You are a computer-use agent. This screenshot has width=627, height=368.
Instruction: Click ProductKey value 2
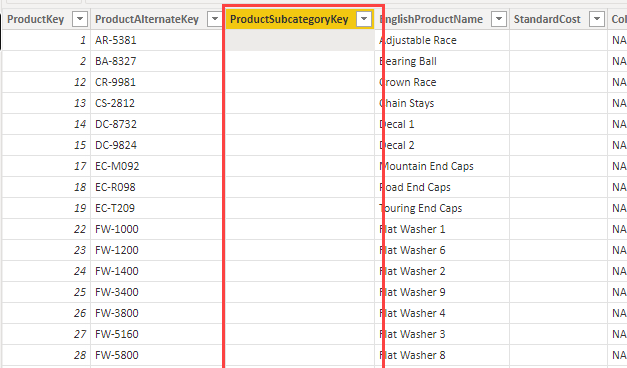(46, 61)
